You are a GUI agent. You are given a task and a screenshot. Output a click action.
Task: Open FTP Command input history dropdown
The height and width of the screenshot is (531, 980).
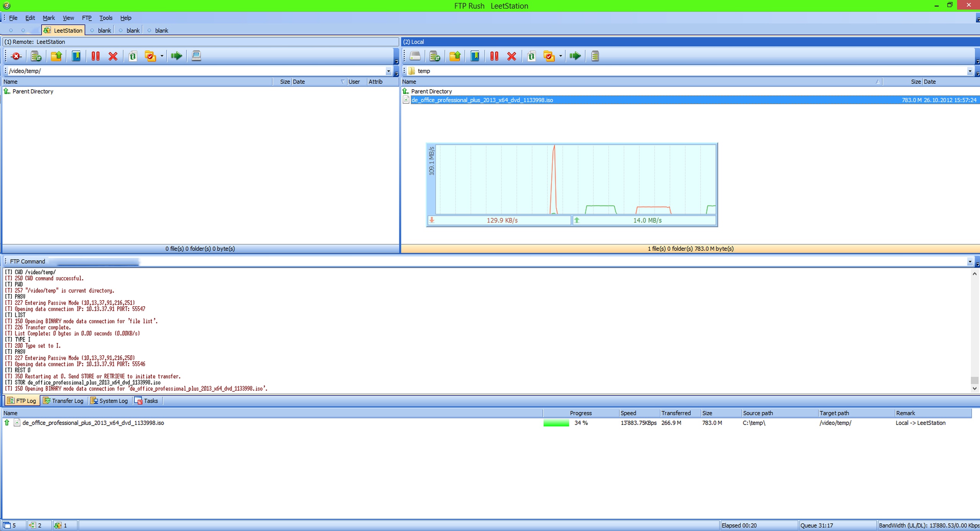tap(970, 261)
